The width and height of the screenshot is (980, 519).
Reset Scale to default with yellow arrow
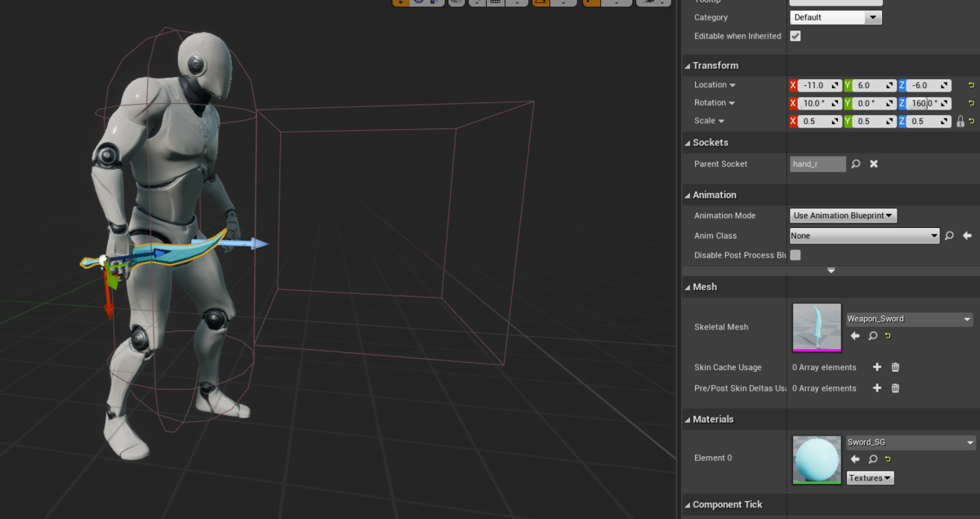coord(971,121)
